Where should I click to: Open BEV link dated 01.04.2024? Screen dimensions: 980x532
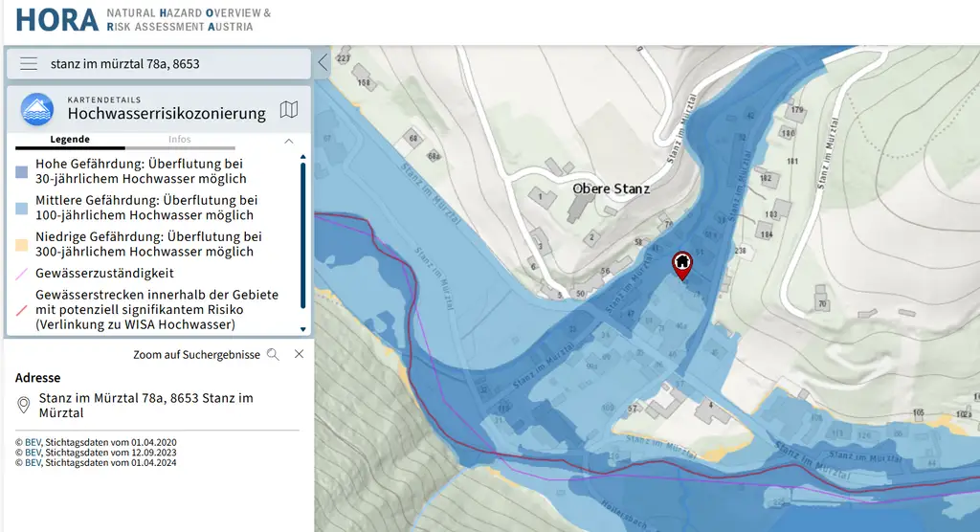coord(33,462)
